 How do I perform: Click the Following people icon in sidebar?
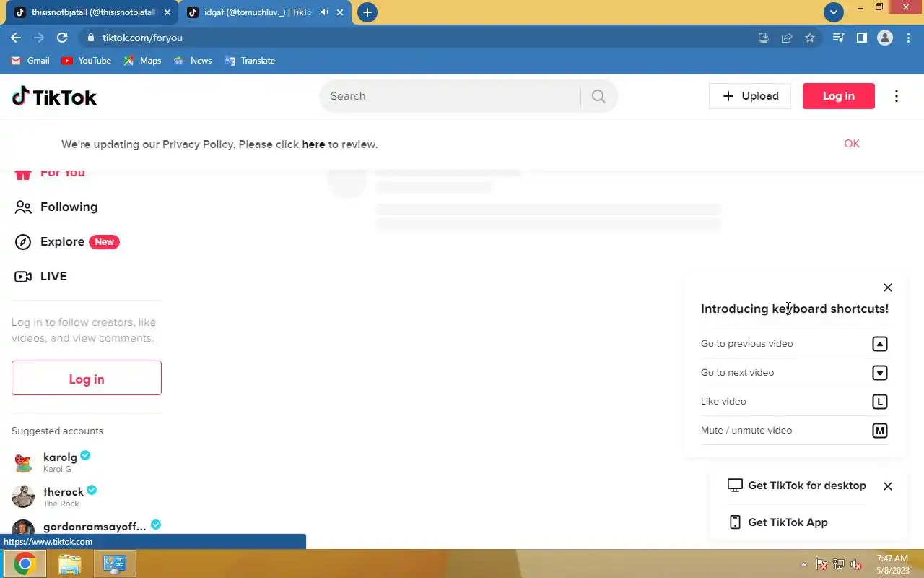[23, 207]
